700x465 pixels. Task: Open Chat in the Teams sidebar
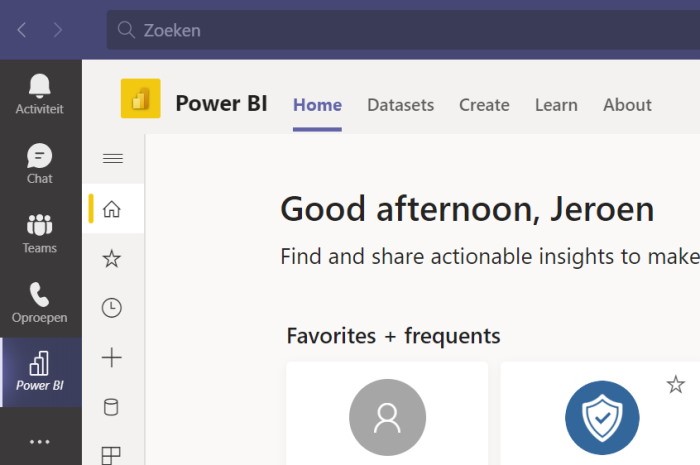click(x=40, y=164)
